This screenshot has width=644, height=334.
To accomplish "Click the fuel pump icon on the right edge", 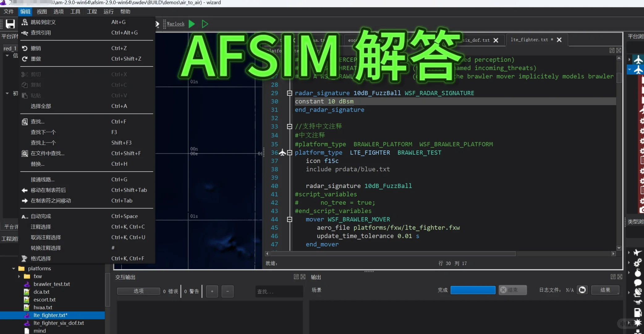I will click(x=638, y=312).
